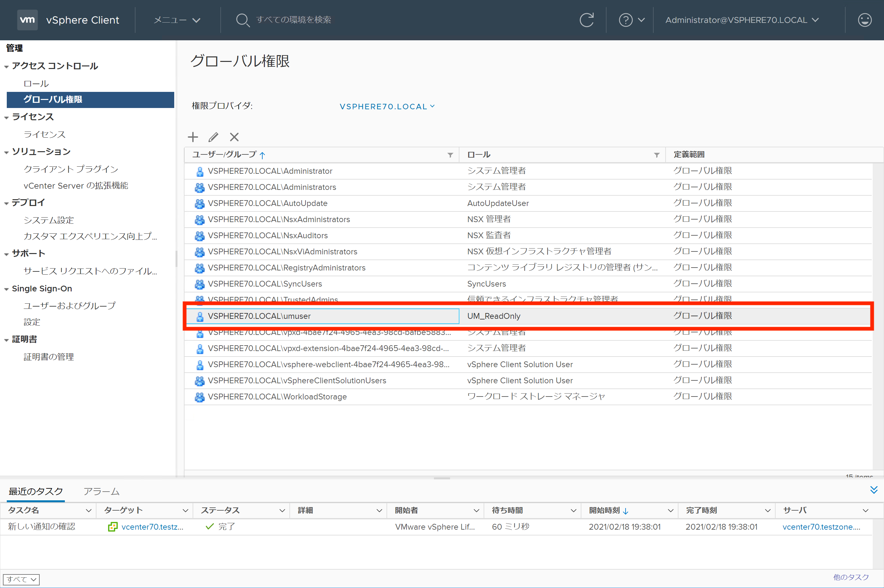The height and width of the screenshot is (588, 884).
Task: Click the user icon for Administrator row
Action: pos(200,171)
